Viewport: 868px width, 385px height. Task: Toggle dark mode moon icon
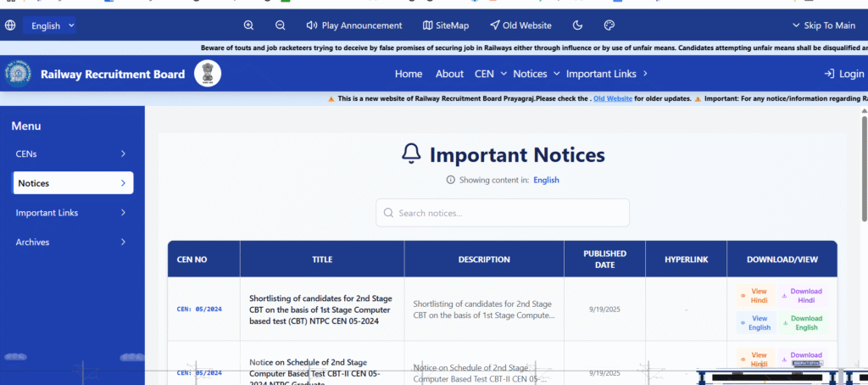pos(578,25)
